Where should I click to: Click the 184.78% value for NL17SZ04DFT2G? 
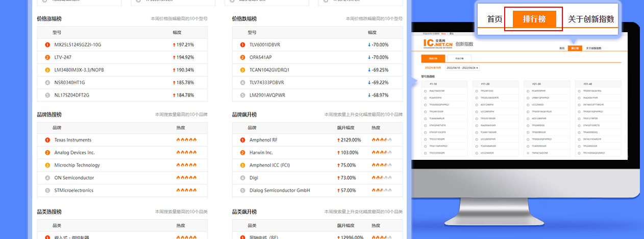click(185, 95)
